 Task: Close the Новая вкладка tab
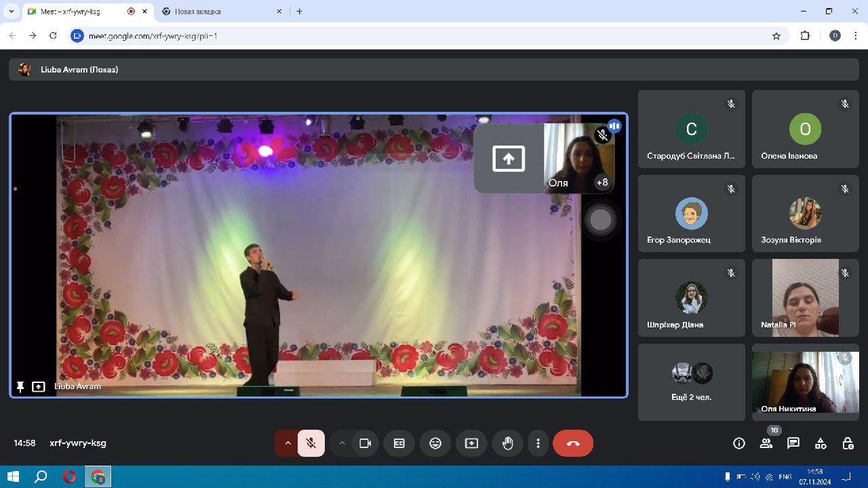[279, 12]
